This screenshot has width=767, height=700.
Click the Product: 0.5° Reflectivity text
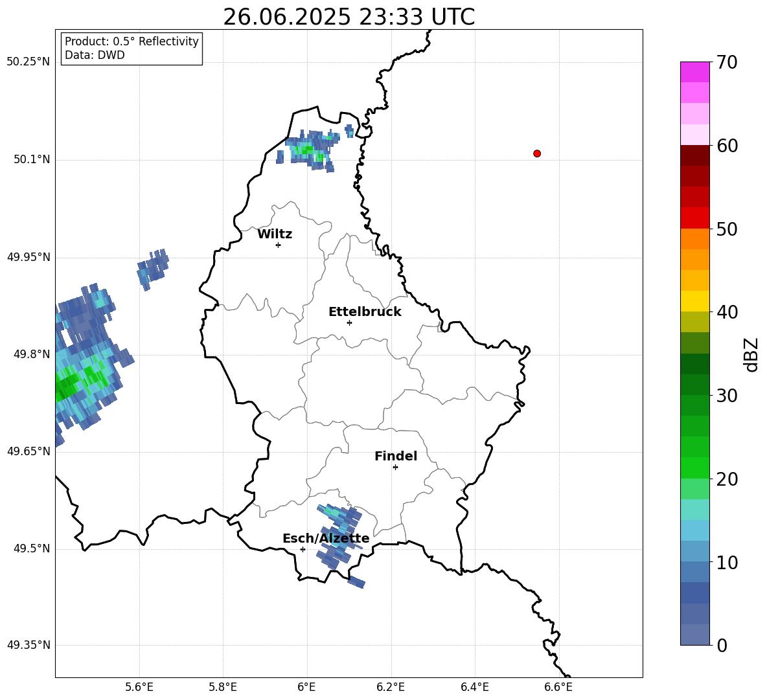coord(132,41)
